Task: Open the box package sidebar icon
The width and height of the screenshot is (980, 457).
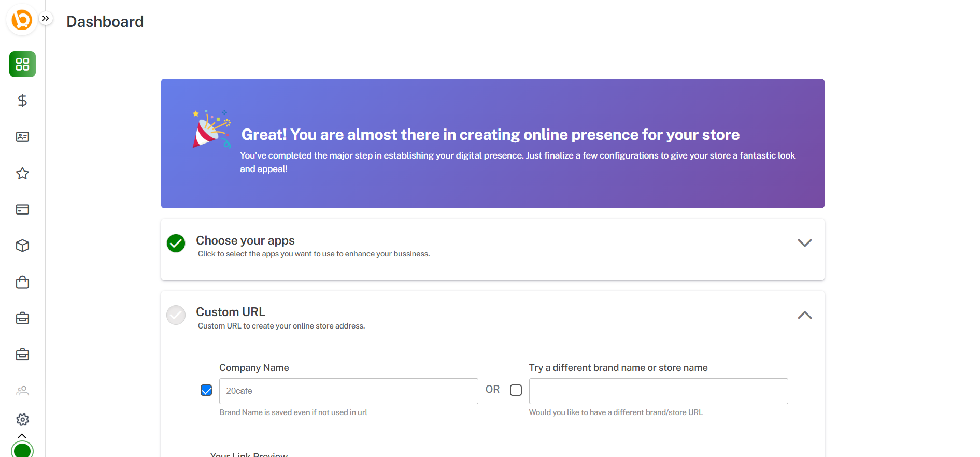Action: [x=22, y=246]
